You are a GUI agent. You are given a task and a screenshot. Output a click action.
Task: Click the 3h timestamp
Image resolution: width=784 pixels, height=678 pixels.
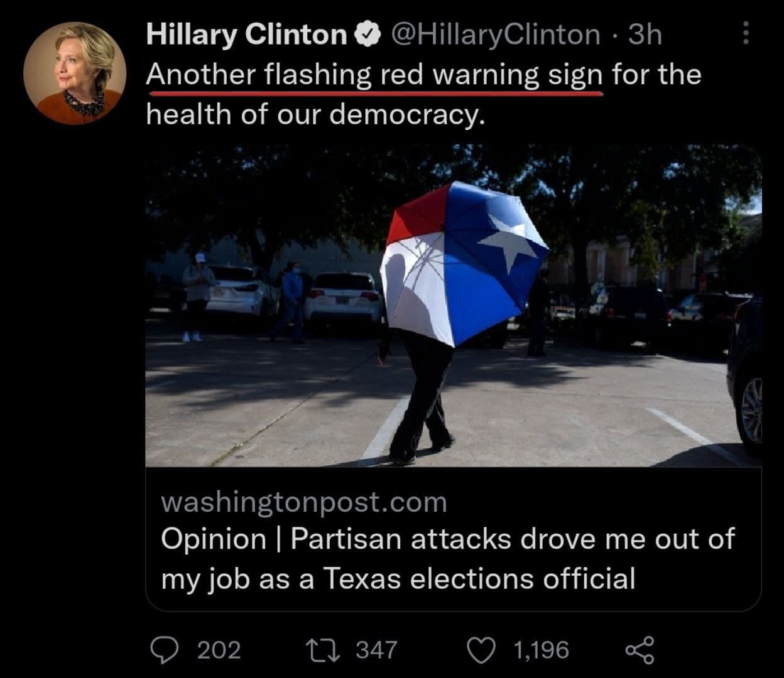(x=645, y=35)
